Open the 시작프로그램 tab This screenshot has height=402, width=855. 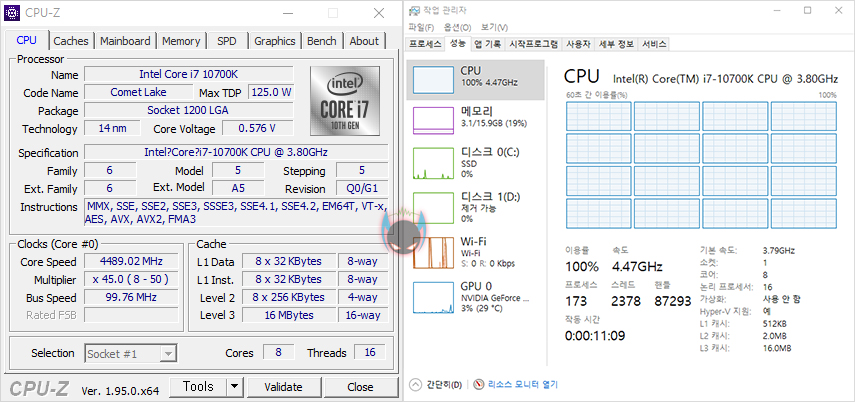[x=533, y=44]
